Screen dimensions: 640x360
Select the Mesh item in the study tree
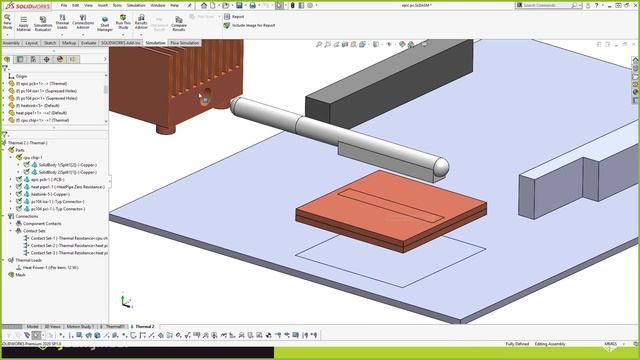tap(17, 275)
